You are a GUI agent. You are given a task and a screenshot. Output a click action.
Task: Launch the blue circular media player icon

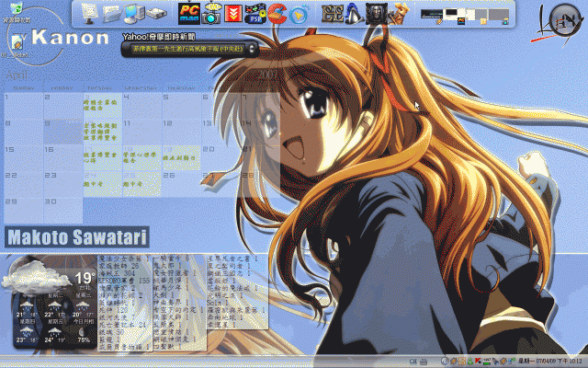tap(299, 15)
